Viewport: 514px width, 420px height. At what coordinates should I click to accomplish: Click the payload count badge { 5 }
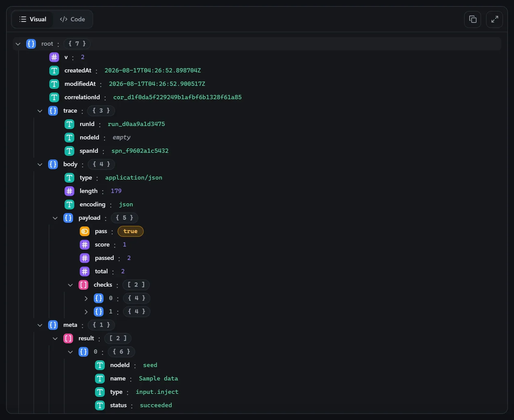click(x=124, y=218)
